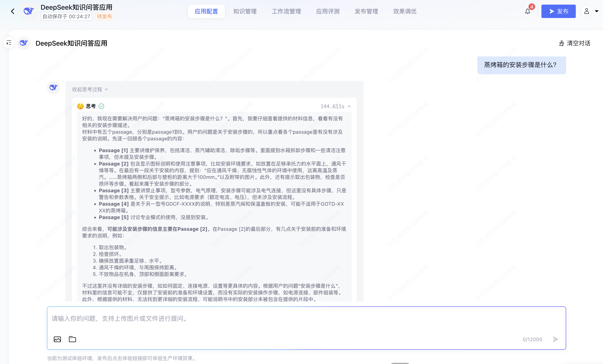Click the blue 发布 button
This screenshot has height=364, width=603.
tap(558, 11)
